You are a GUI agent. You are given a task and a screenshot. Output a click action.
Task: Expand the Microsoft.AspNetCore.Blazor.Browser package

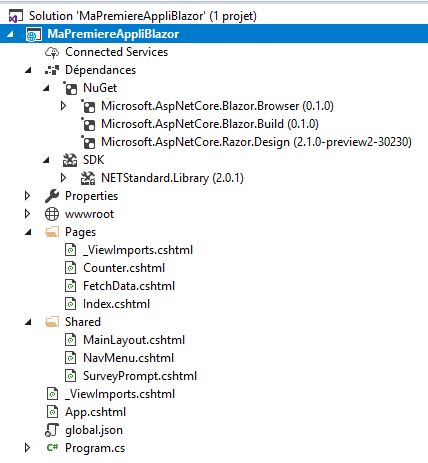point(63,106)
